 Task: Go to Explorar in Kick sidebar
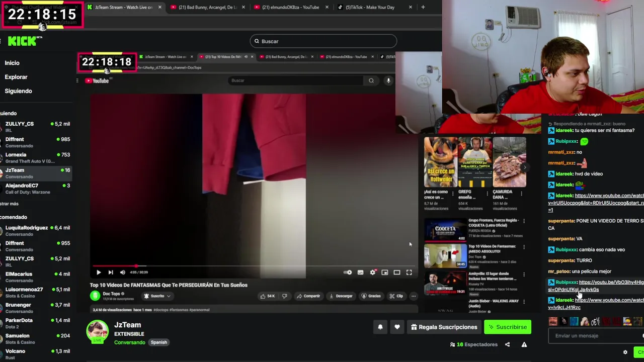click(x=16, y=77)
